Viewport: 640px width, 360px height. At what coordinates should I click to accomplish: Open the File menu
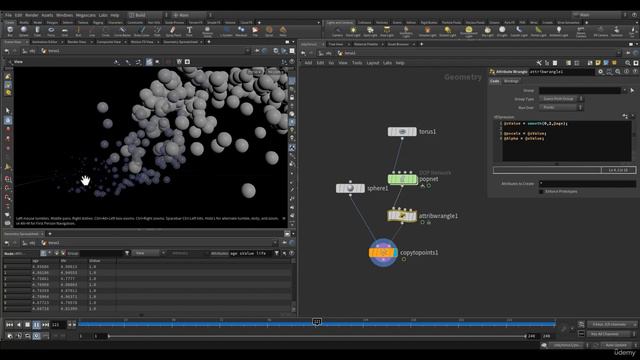pyautogui.click(x=8, y=15)
